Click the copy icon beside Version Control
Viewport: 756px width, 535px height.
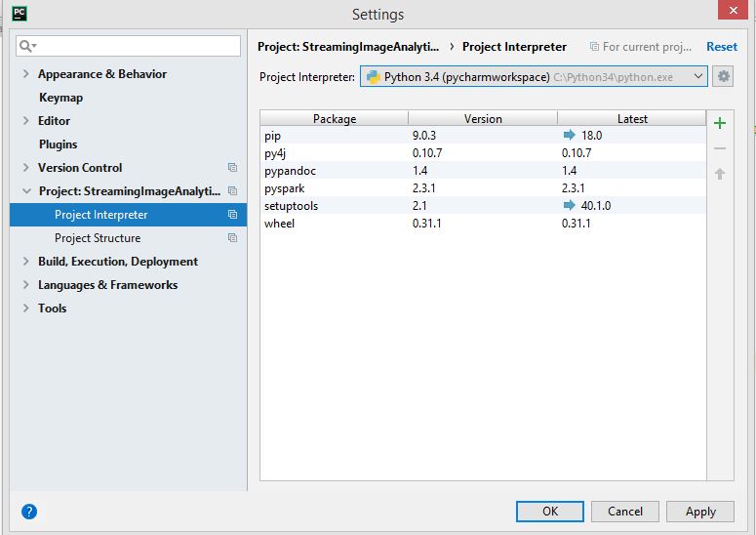pos(232,167)
